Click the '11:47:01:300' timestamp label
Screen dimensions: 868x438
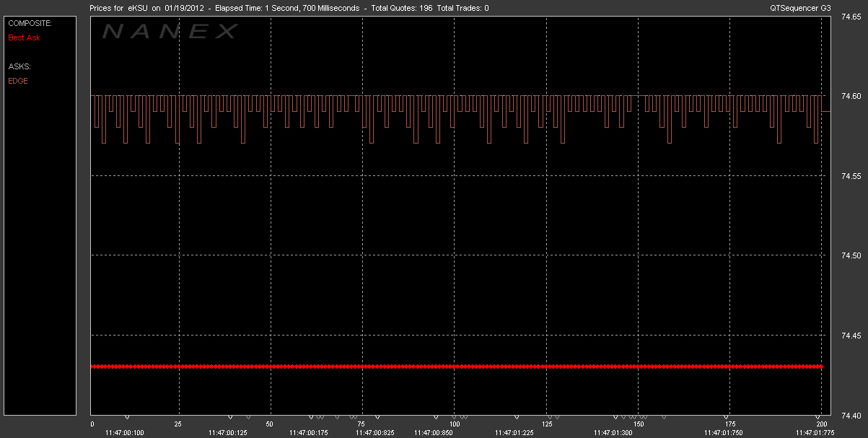point(613,433)
